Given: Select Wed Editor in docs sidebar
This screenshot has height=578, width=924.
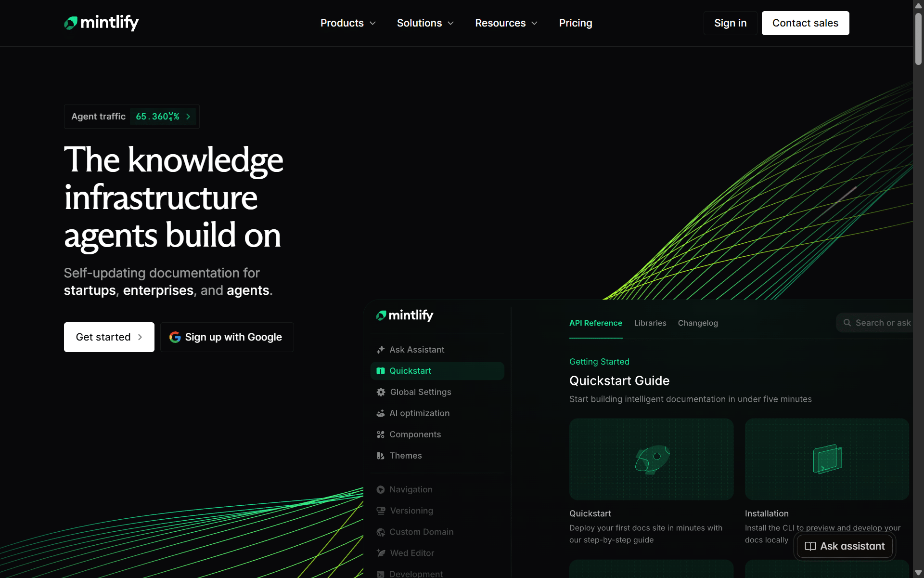Looking at the screenshot, I should click(x=437, y=553).
